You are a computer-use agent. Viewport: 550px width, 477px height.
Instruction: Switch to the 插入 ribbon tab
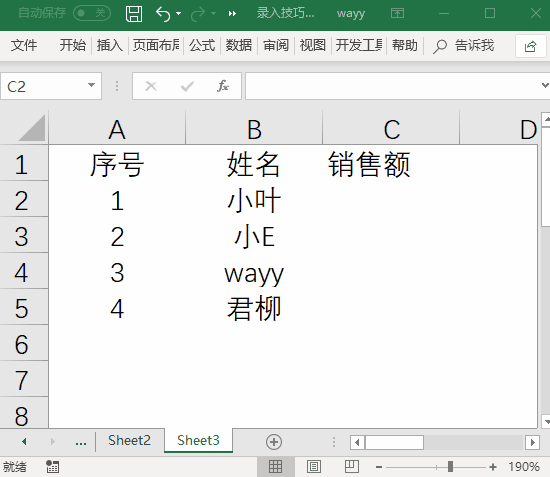coord(109,45)
